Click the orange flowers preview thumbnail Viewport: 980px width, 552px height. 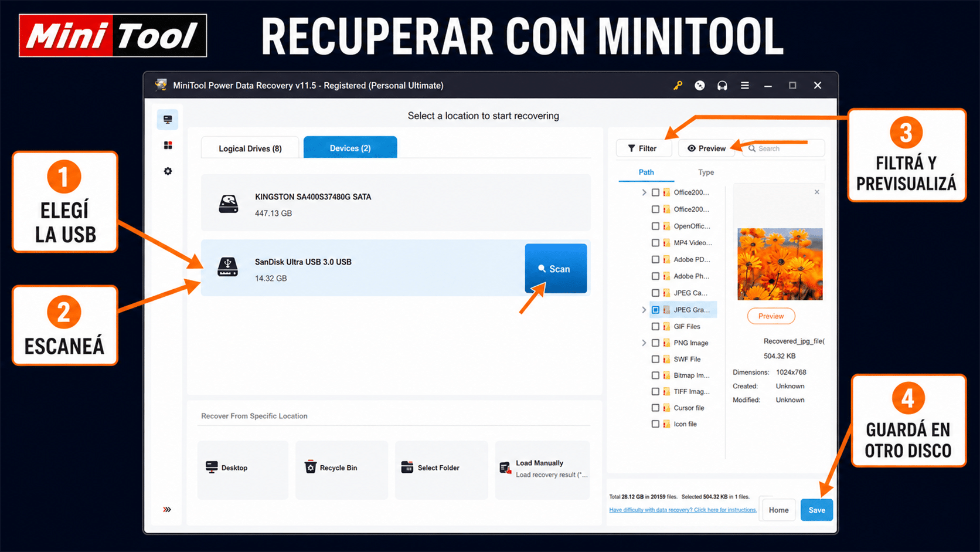[x=780, y=264]
